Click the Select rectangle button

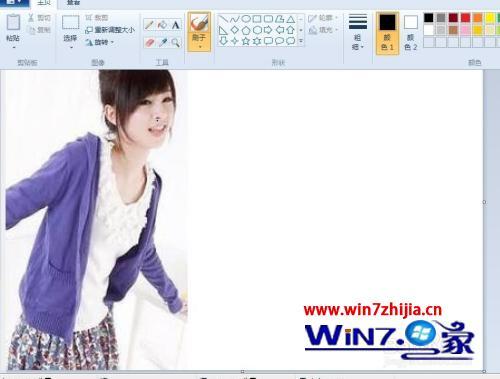pyautogui.click(x=70, y=32)
